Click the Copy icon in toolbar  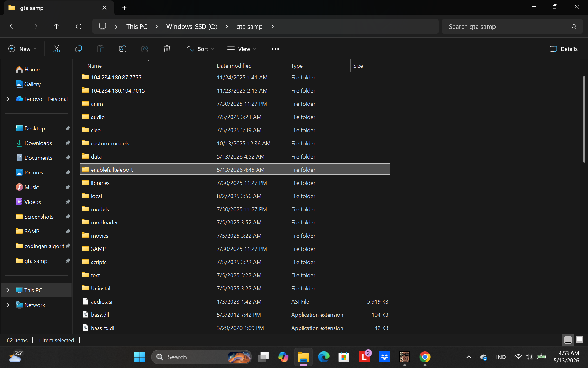coord(79,49)
